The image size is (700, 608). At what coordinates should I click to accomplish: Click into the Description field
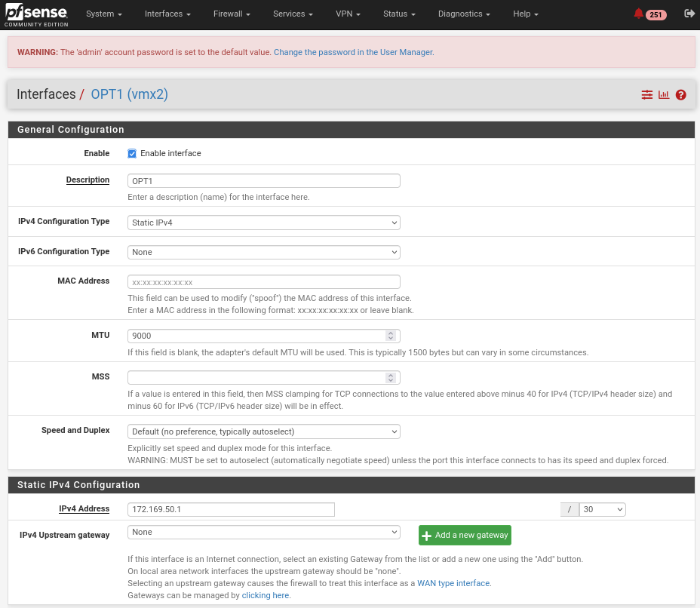click(264, 181)
